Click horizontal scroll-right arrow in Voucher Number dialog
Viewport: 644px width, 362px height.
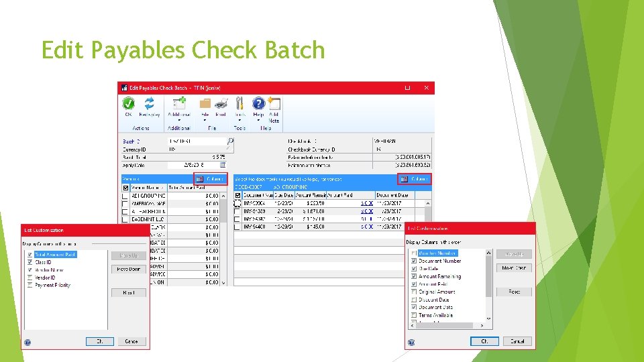coord(482,326)
